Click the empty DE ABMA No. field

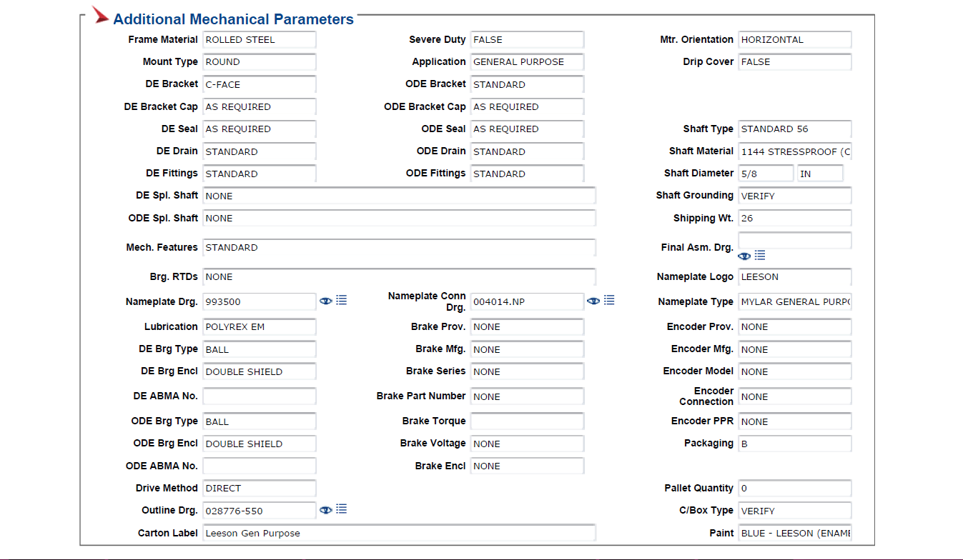[x=260, y=396]
